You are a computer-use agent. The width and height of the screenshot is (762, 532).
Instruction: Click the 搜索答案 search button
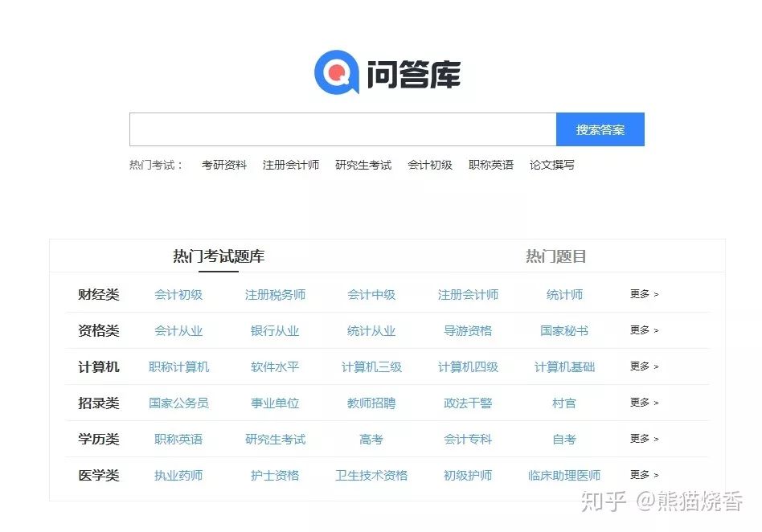600,129
